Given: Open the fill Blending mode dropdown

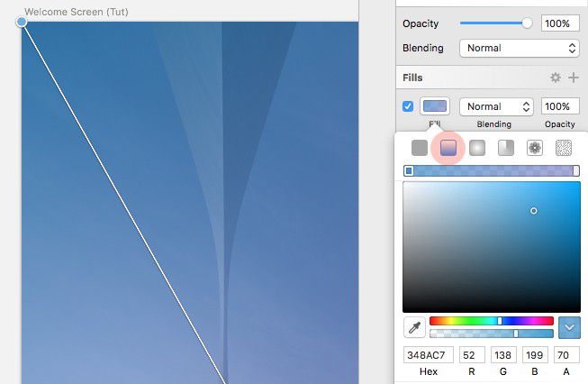Looking at the screenshot, I should (x=496, y=106).
